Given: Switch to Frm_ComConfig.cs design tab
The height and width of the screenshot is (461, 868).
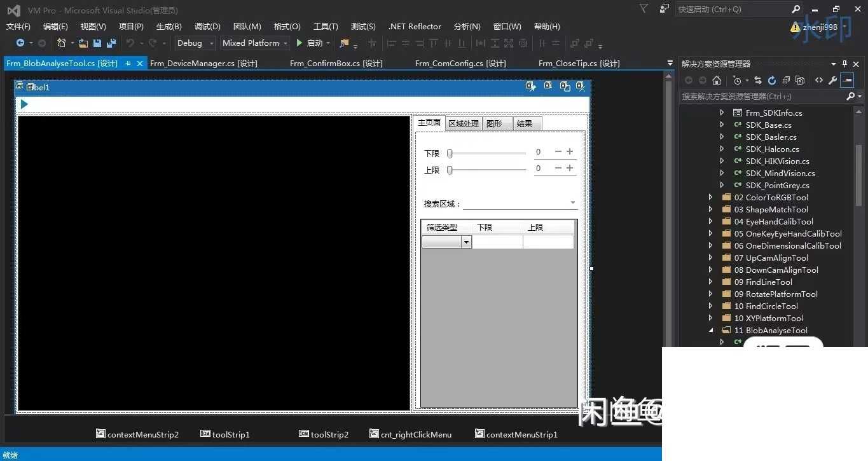Looking at the screenshot, I should click(x=460, y=64).
